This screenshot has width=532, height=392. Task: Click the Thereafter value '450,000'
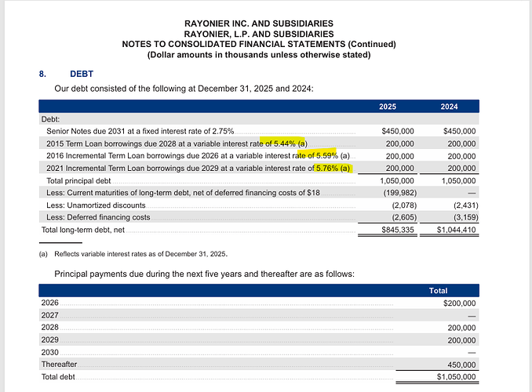coord(461,365)
